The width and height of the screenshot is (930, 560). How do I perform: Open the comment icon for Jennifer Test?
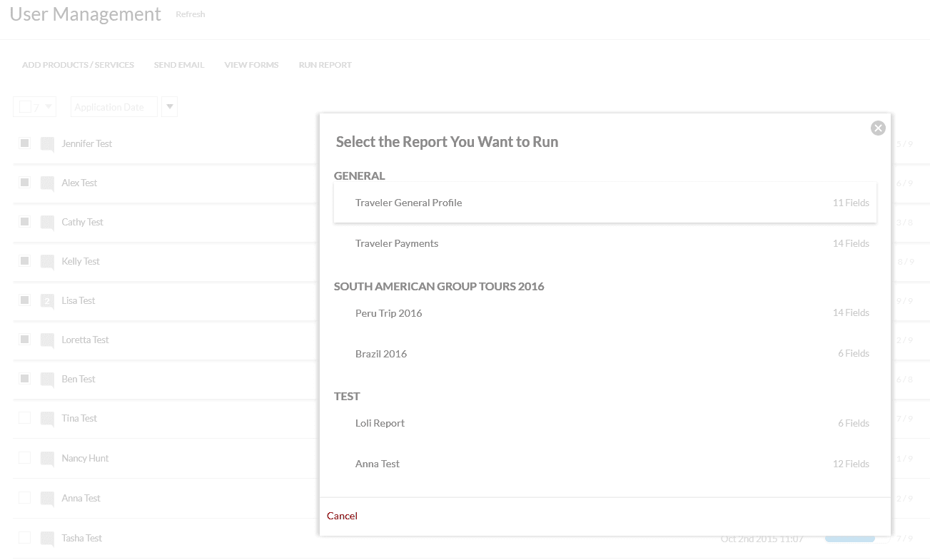47,144
